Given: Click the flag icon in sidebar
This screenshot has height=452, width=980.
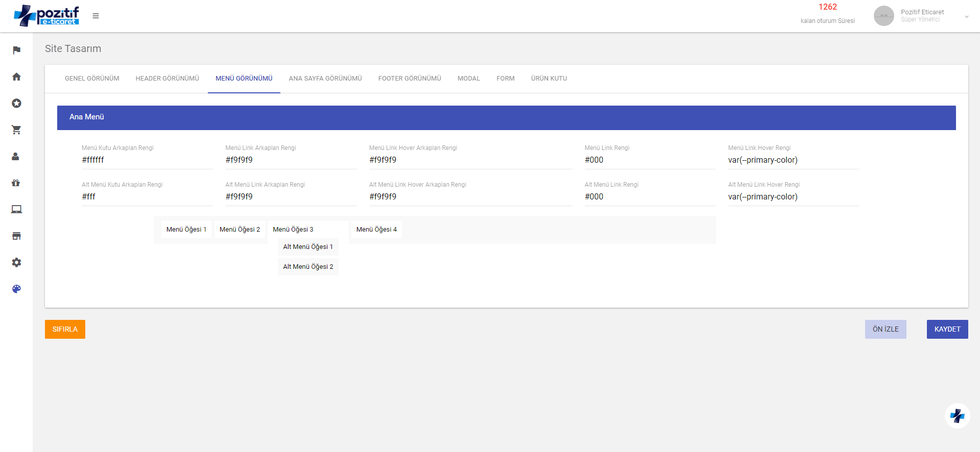Looking at the screenshot, I should click(x=16, y=50).
